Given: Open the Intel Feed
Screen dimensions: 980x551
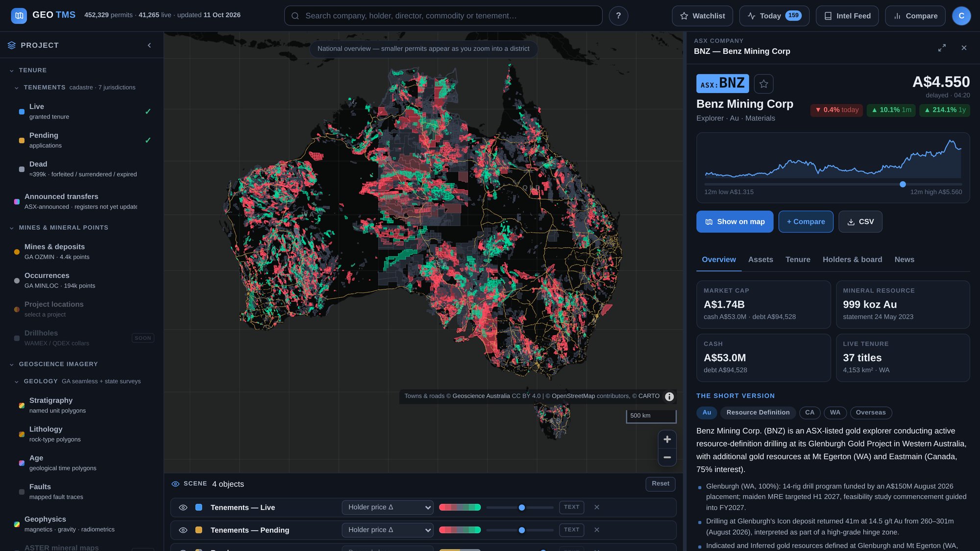Looking at the screenshot, I should point(847,16).
